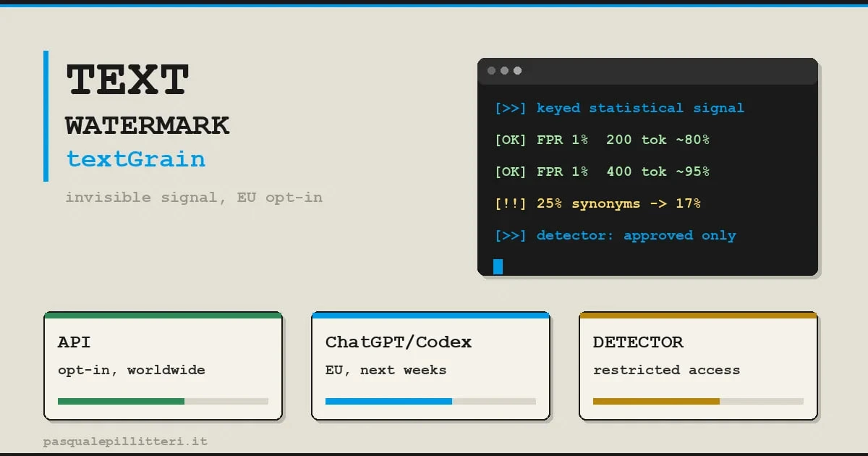Select the ChatGPT/Codex card

[430, 366]
